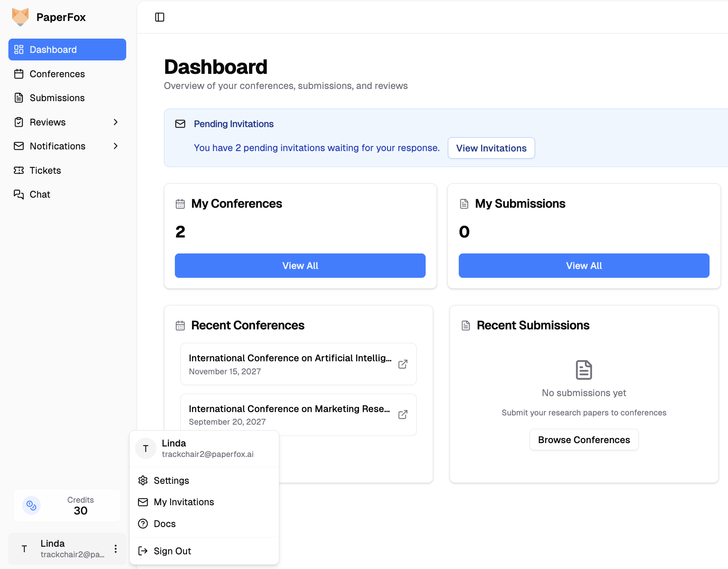The width and height of the screenshot is (728, 569).
Task: Open Docs from the user menu
Action: pos(164,524)
